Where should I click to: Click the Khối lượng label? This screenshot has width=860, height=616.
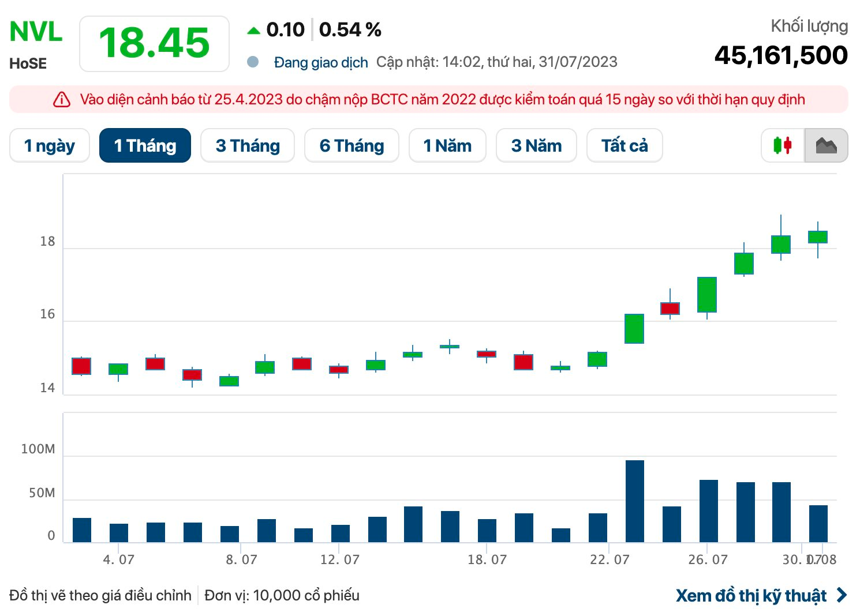pos(809,26)
